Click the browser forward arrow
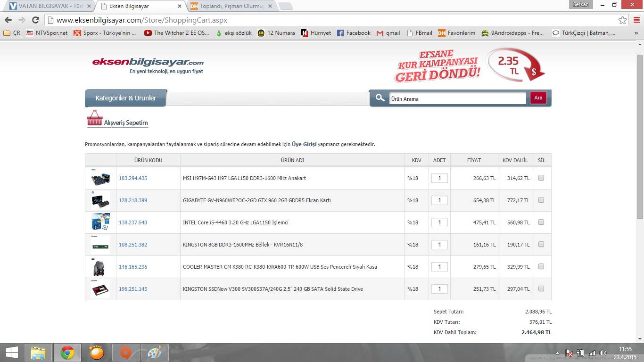The width and height of the screenshot is (644, 362). (22, 20)
